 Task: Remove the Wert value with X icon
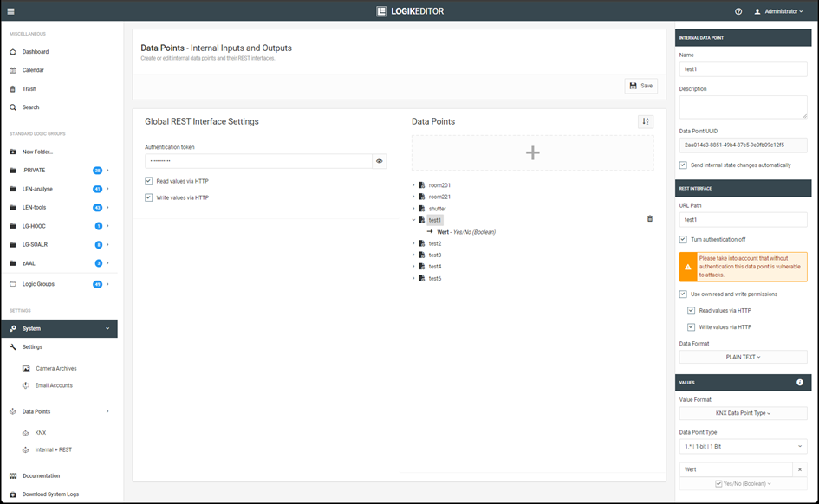click(x=800, y=469)
